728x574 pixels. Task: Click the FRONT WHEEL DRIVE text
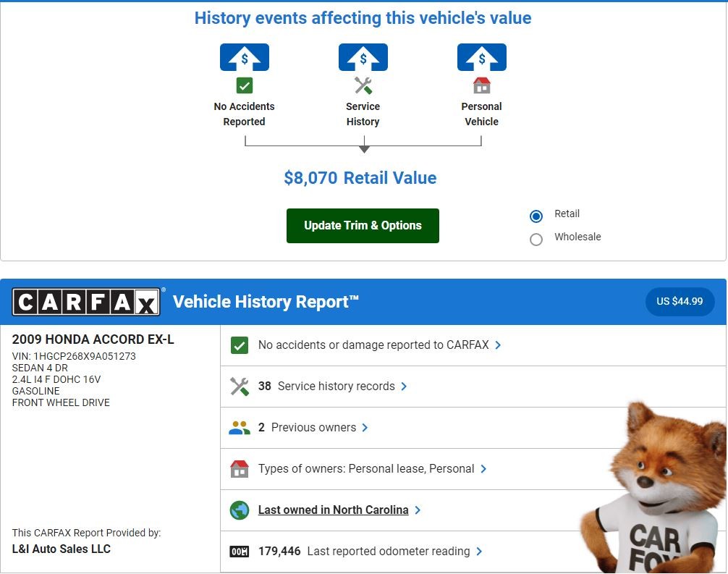tap(61, 402)
